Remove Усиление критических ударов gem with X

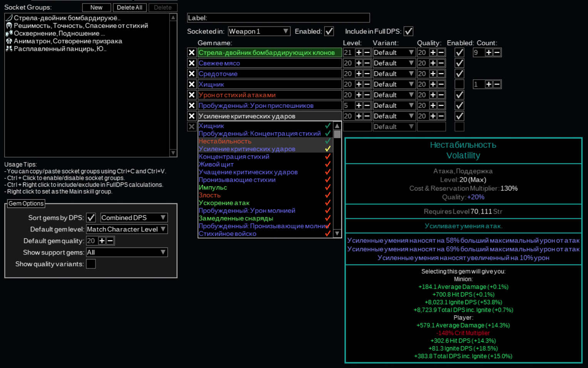[192, 116]
